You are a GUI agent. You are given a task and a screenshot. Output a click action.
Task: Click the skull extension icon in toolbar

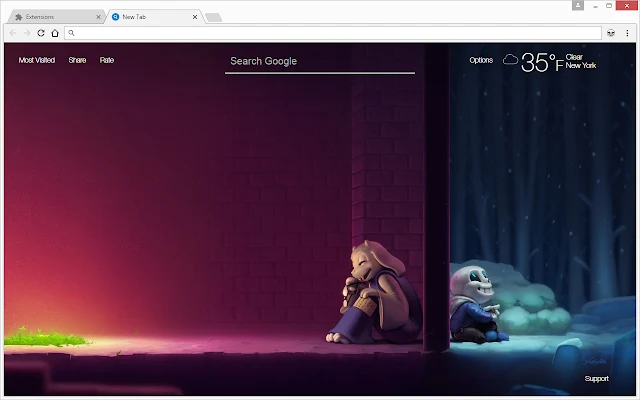[x=611, y=33]
